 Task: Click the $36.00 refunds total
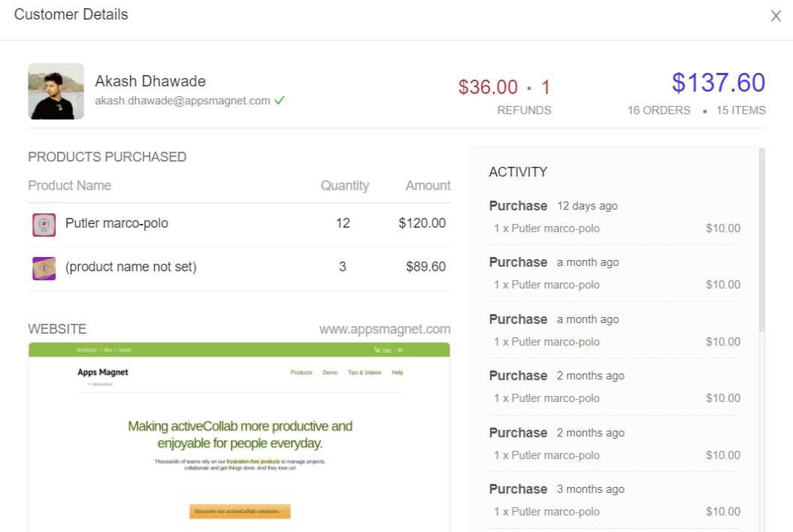488,87
